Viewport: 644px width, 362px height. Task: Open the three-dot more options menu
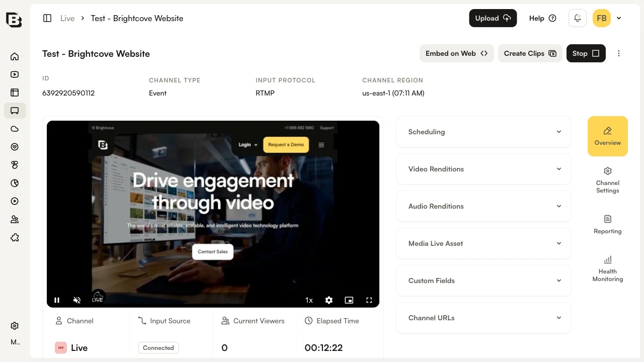pyautogui.click(x=619, y=53)
